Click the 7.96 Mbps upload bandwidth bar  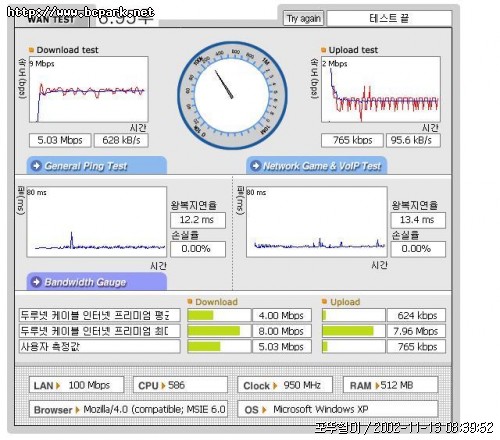[354, 331]
